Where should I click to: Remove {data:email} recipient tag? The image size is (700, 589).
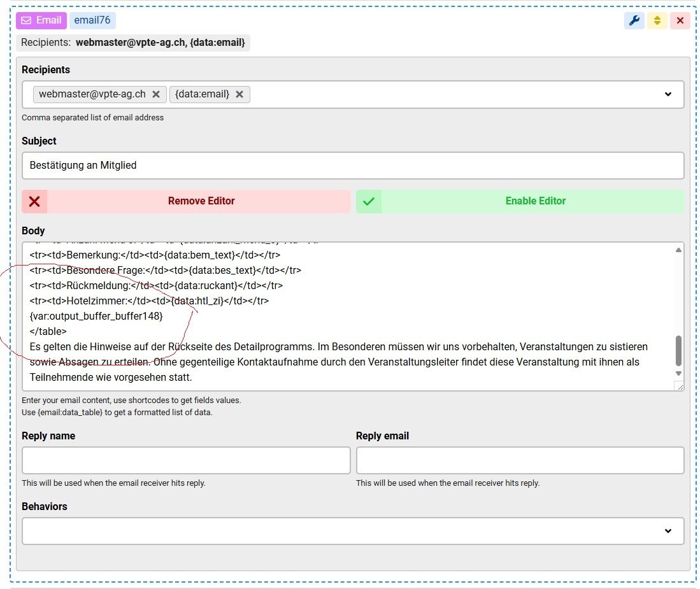coord(239,94)
